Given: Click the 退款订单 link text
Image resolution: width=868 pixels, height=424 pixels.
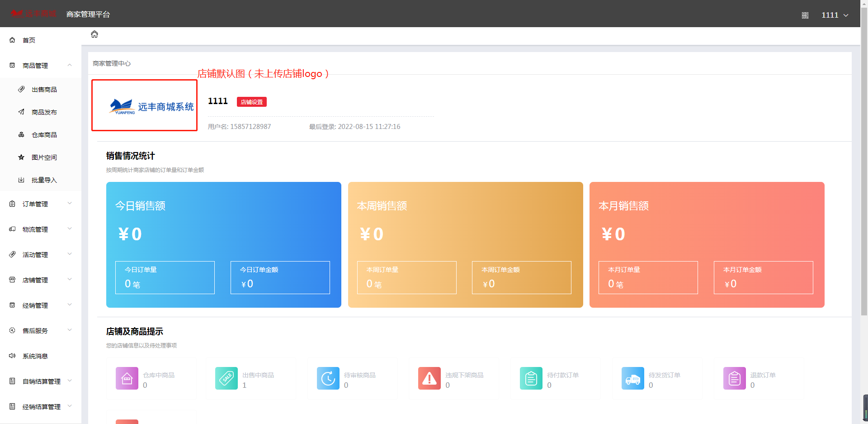Looking at the screenshot, I should pos(763,375).
